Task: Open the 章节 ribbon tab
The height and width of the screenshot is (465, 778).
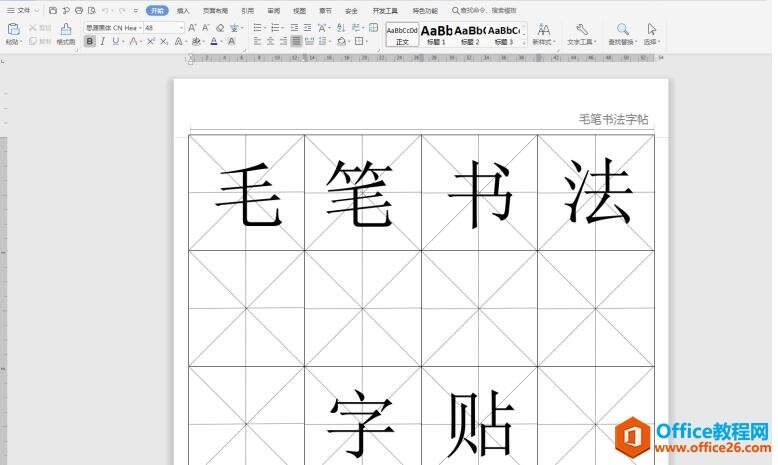Action: click(x=325, y=10)
